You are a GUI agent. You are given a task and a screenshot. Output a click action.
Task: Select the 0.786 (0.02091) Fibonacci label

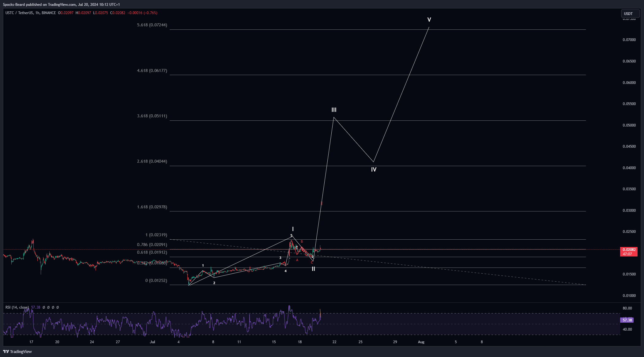click(x=152, y=245)
